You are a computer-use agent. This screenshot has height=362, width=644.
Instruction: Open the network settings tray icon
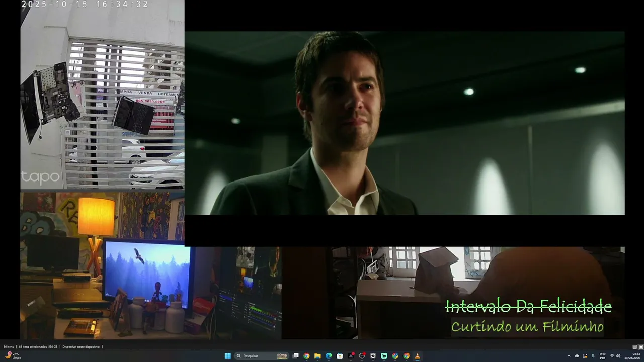[612, 356]
